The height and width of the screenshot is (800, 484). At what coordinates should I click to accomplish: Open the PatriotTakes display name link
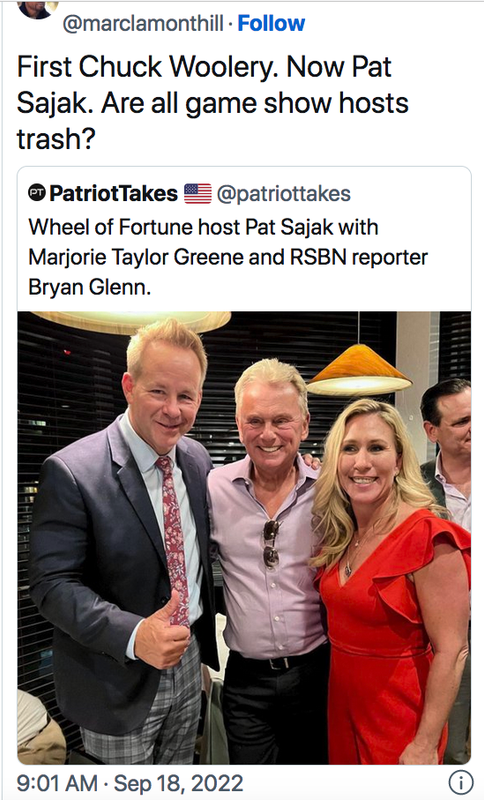coord(113,193)
